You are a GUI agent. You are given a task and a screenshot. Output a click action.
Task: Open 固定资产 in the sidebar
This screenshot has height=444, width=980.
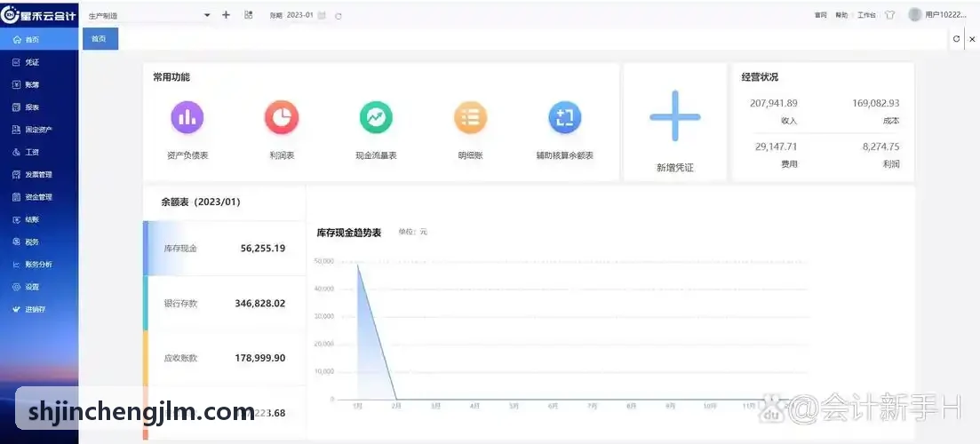(x=39, y=130)
